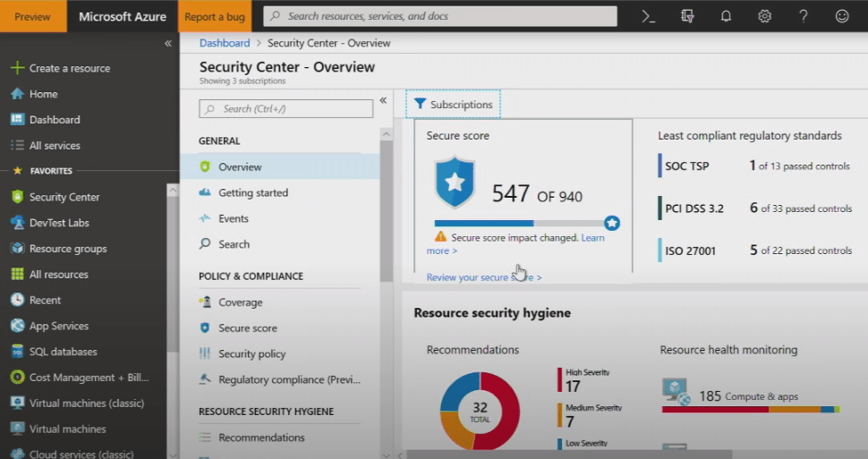Click the PCI DSS 3.2 compliance row

[755, 208]
